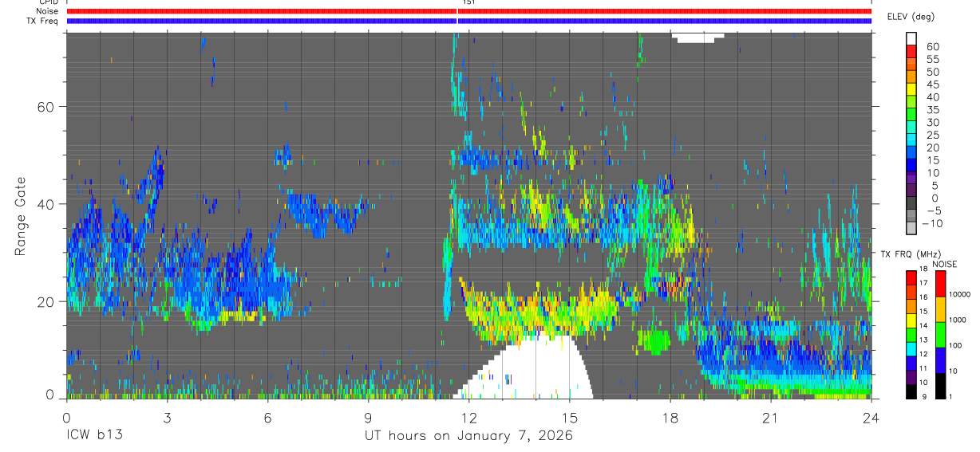Click the '151' CPID value above the plot
980x452 pixels.
coord(468,2)
